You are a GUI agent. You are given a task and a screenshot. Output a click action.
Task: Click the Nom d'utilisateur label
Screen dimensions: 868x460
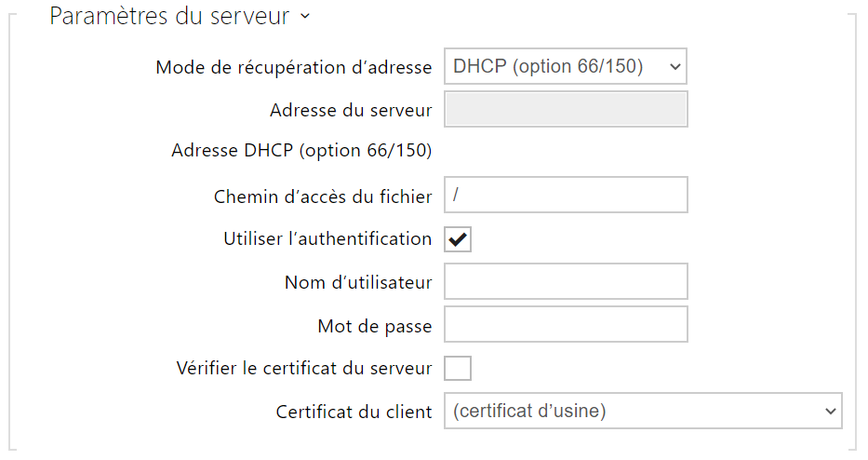(x=358, y=283)
